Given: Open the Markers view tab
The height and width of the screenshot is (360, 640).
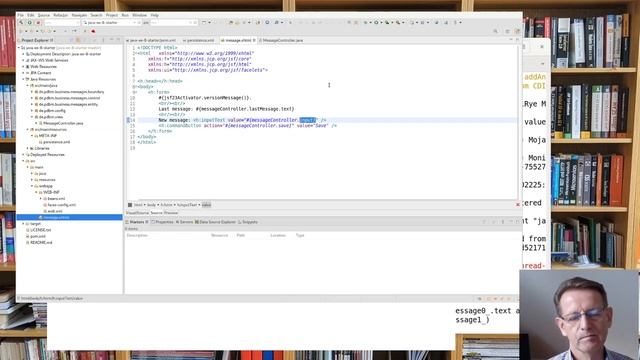Looking at the screenshot, I should (137, 222).
